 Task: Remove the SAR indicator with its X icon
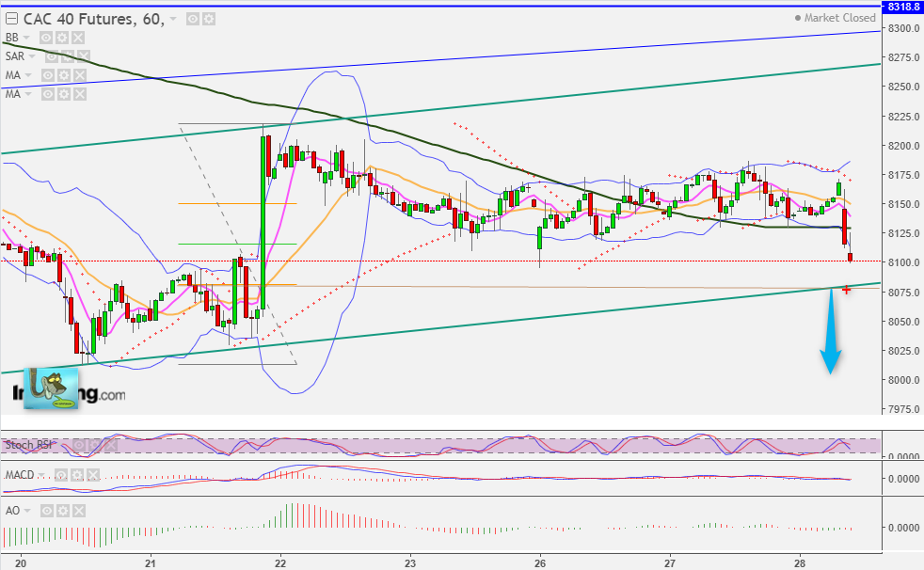click(84, 57)
